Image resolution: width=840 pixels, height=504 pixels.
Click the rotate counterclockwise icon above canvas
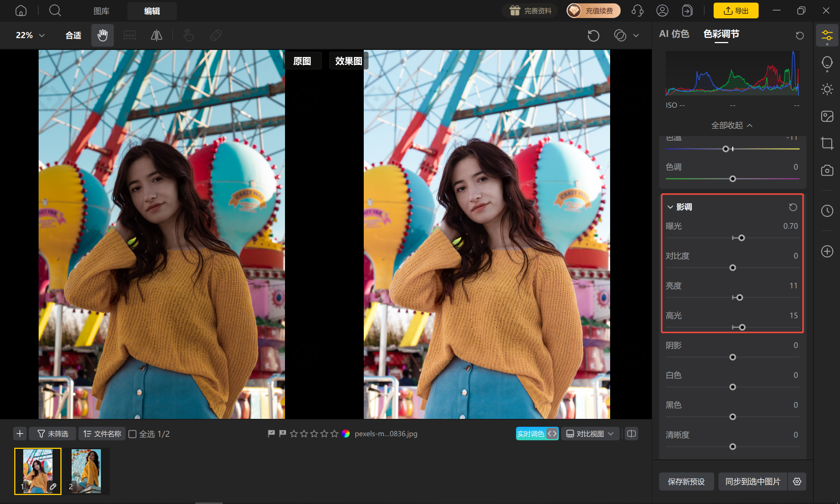(x=593, y=36)
